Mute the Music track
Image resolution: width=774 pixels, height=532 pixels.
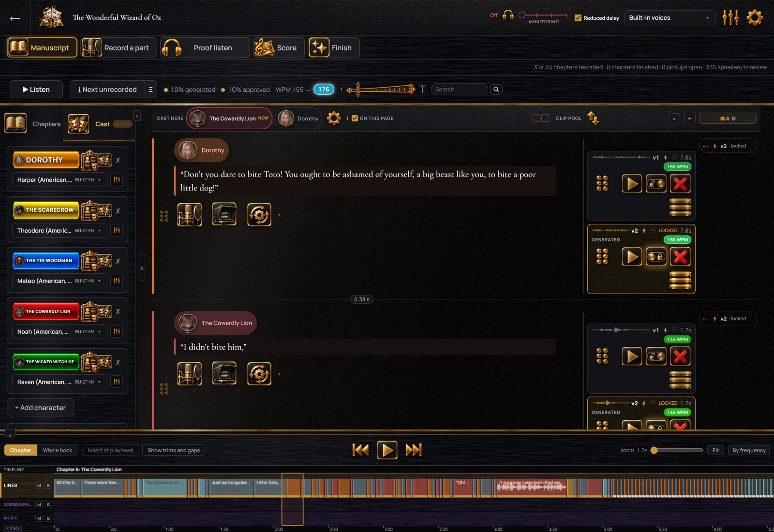click(39, 518)
